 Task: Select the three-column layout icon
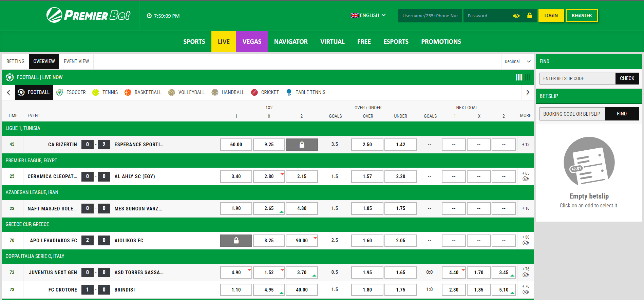528,77
